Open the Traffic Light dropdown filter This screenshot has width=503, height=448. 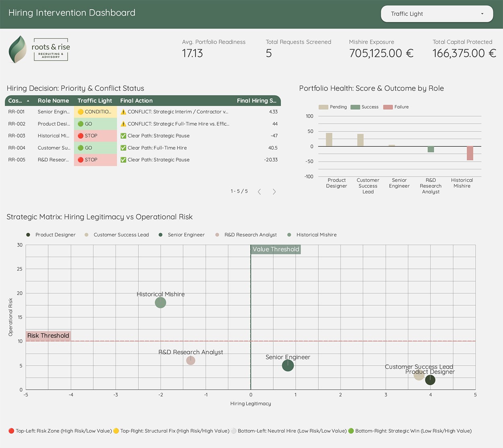pos(437,14)
